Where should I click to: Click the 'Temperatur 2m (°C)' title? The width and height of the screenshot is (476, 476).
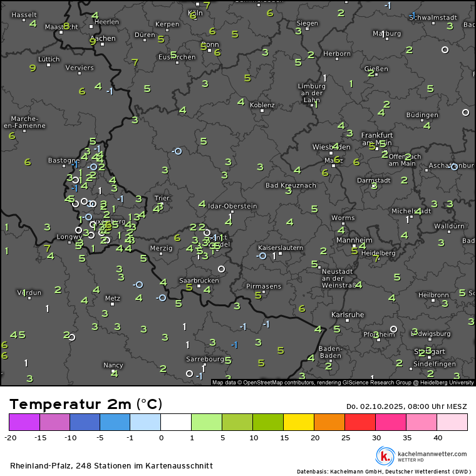click(x=86, y=404)
